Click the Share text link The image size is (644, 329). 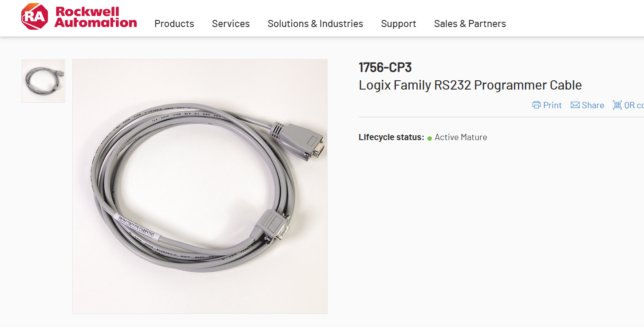point(593,105)
